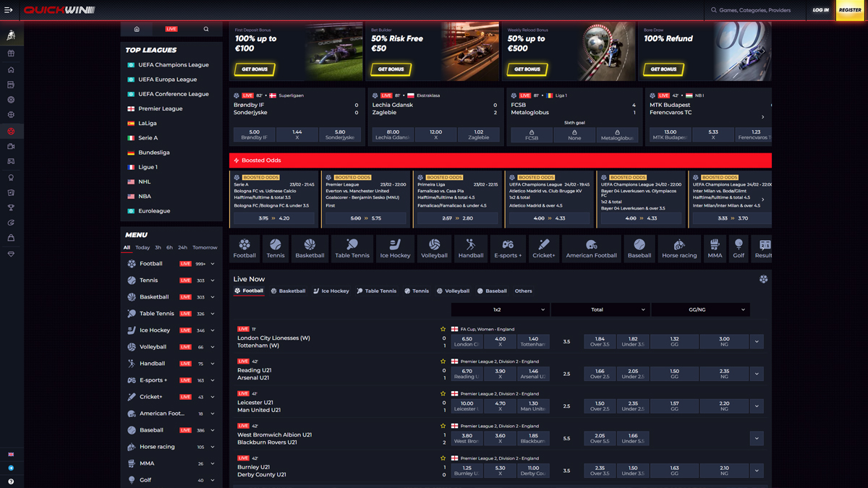868x488 pixels.
Task: Click the E-sports + controller icon tile
Action: click(508, 248)
